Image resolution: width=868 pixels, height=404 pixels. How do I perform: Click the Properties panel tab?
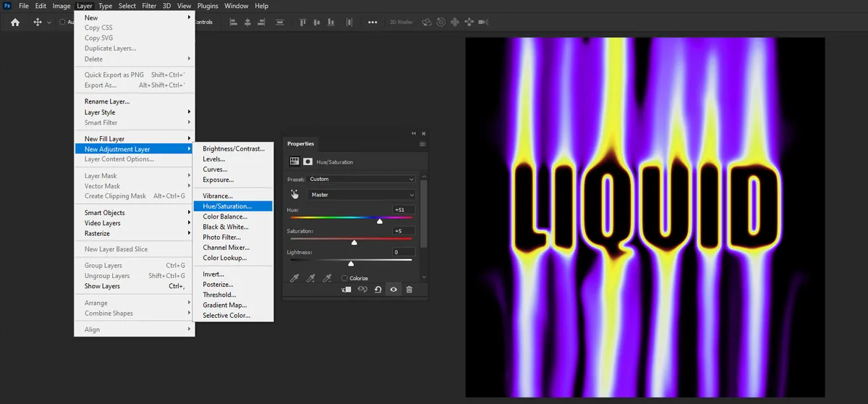(x=301, y=144)
